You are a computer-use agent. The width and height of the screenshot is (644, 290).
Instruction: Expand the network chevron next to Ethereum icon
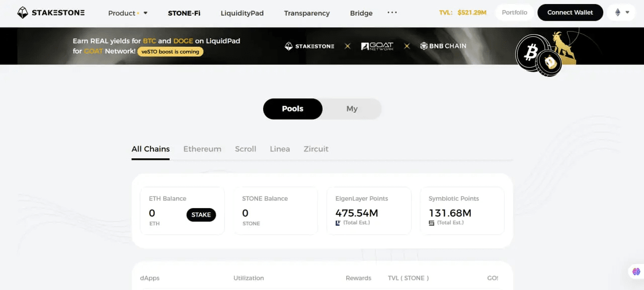click(627, 13)
